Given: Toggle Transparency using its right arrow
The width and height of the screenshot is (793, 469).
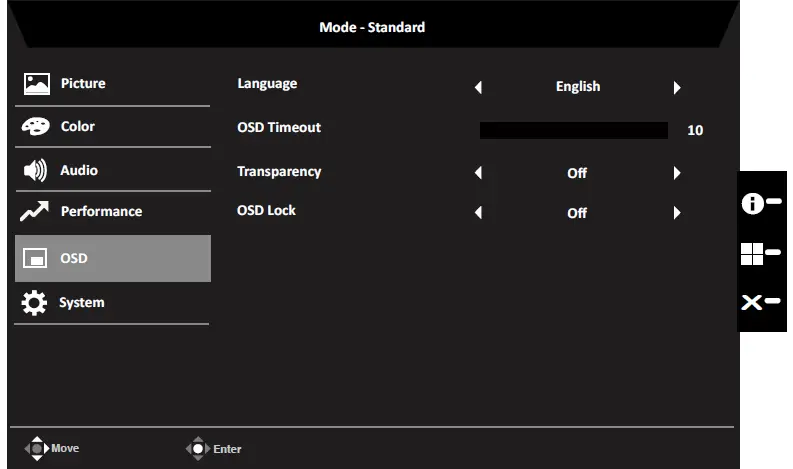Looking at the screenshot, I should (x=677, y=173).
